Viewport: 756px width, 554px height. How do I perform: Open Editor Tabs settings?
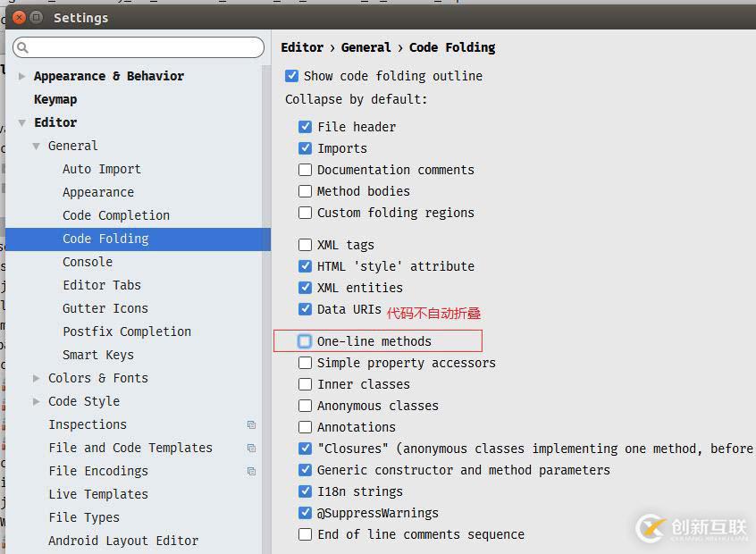pyautogui.click(x=102, y=285)
